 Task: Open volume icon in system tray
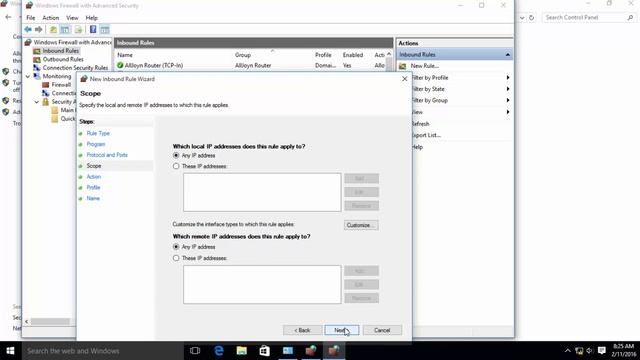click(x=589, y=351)
